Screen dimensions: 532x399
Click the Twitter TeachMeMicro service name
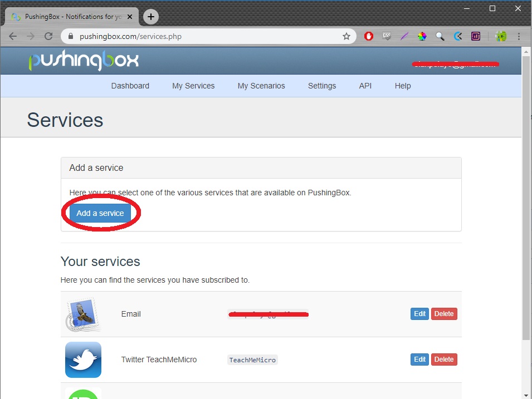click(x=159, y=359)
